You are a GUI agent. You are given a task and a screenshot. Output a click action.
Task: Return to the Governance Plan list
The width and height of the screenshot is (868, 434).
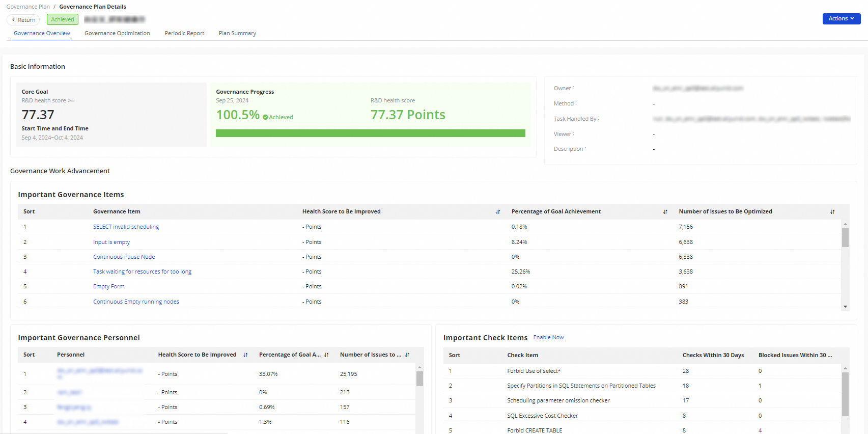[23, 20]
